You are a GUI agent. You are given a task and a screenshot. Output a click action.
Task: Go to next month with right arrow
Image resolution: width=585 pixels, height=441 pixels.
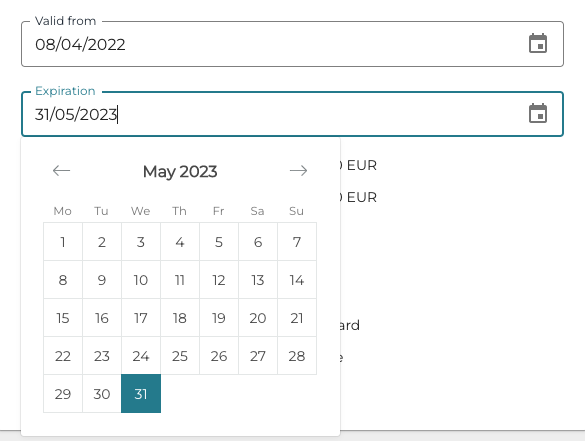pos(298,171)
